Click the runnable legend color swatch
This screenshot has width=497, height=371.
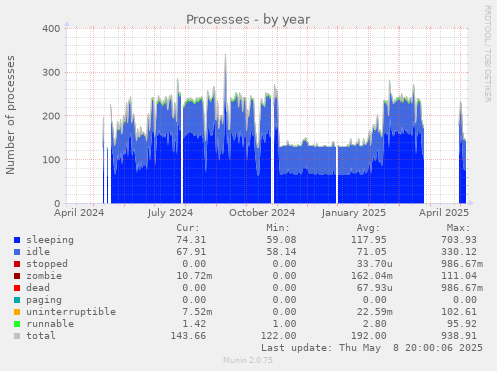coord(17,324)
